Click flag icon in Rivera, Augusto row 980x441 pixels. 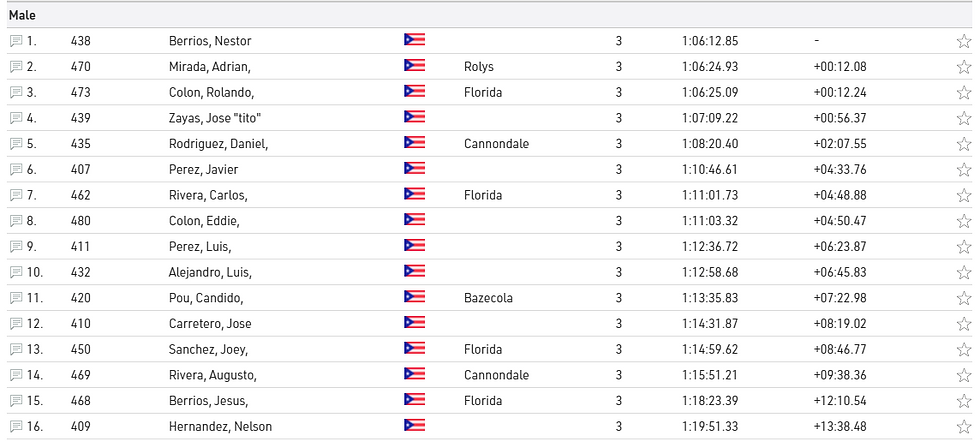(x=414, y=375)
